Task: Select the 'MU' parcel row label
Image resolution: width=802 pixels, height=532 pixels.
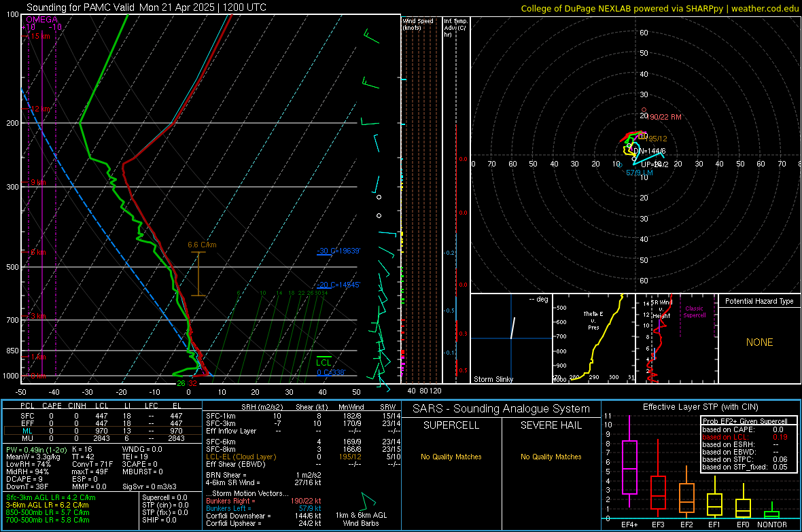Action: [28, 438]
